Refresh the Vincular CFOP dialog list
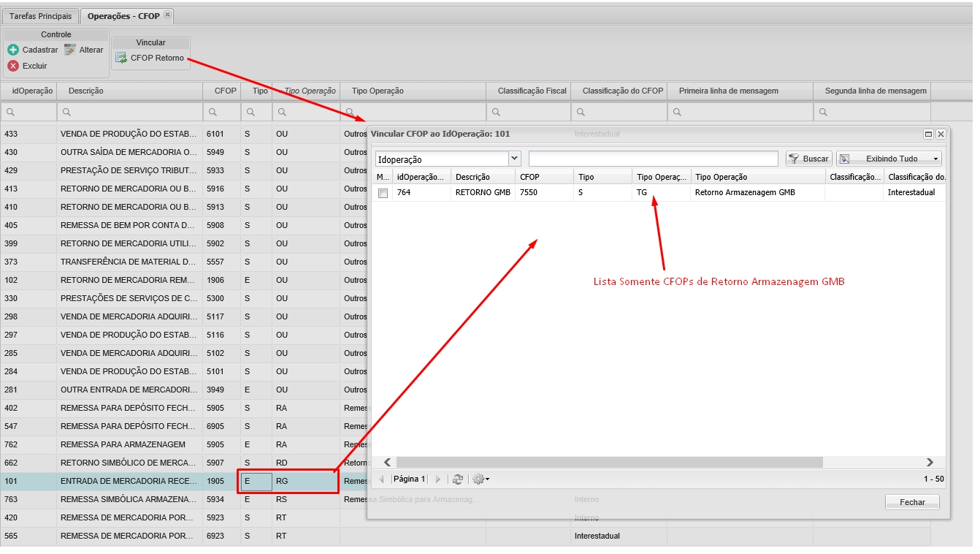 pos(458,479)
